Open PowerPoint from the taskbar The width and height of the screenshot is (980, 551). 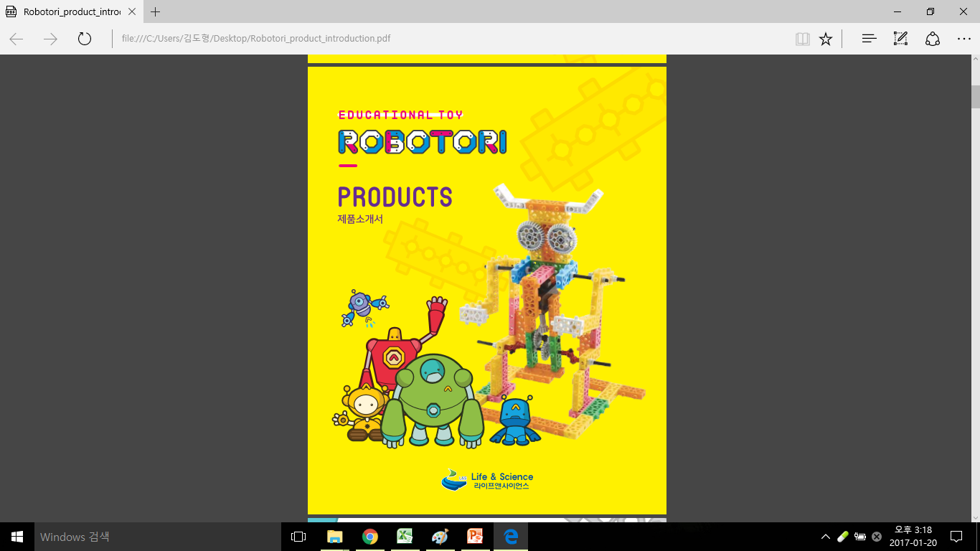point(475,537)
